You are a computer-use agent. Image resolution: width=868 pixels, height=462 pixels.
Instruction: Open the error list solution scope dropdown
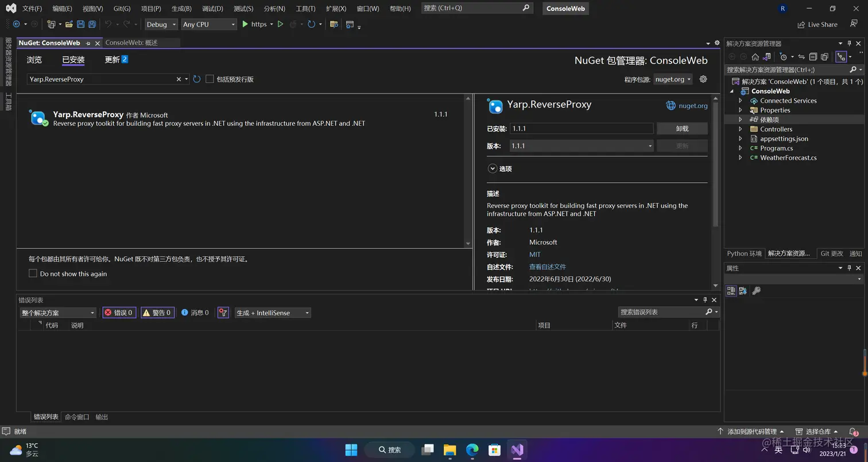[x=58, y=313]
